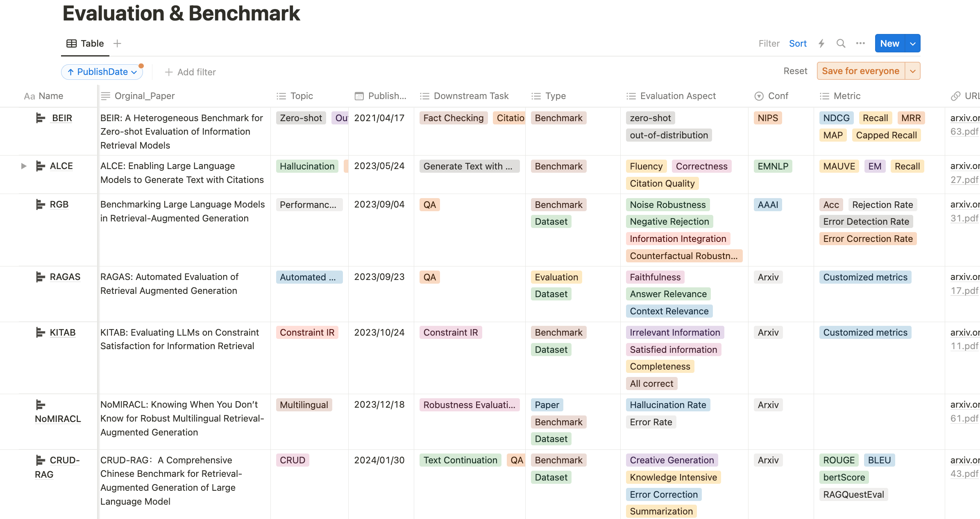Click Save for everyone button
This screenshot has height=519, width=980.
click(x=860, y=71)
